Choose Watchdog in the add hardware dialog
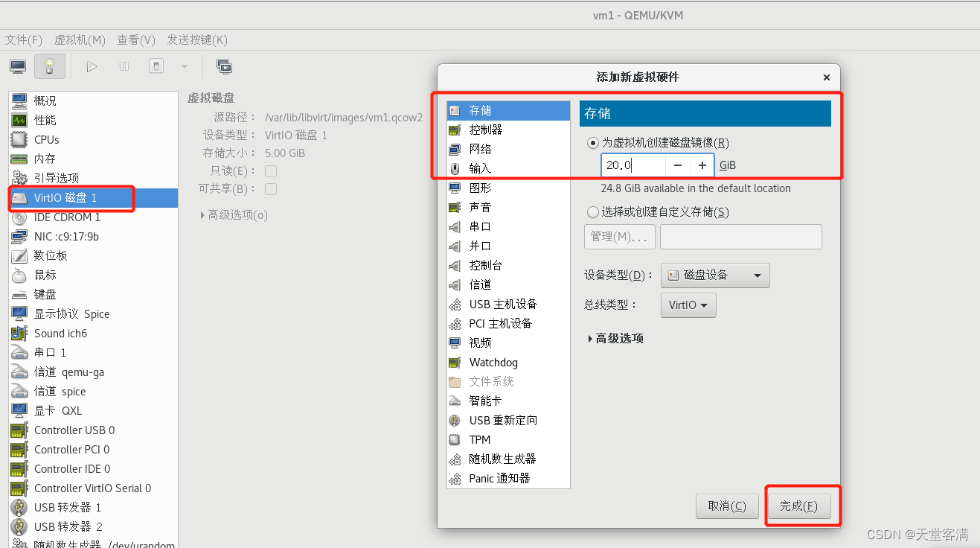Screen dimensions: 980x548 (508, 363)
